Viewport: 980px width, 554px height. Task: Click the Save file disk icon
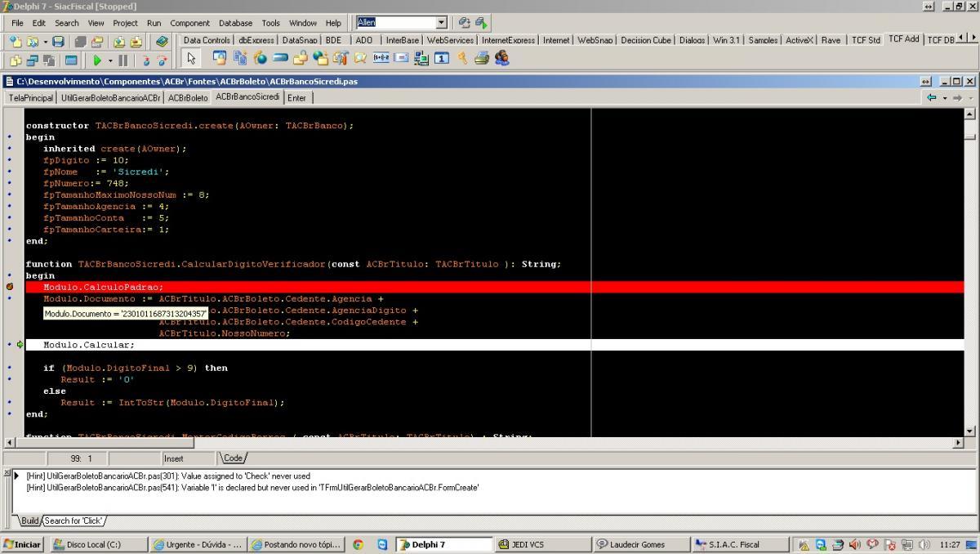point(58,41)
